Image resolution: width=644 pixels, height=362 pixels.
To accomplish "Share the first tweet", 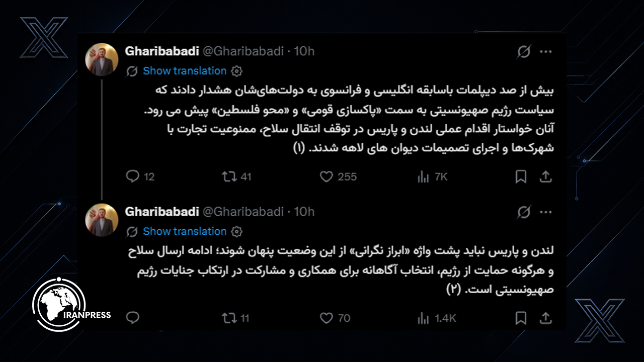I will tap(545, 176).
